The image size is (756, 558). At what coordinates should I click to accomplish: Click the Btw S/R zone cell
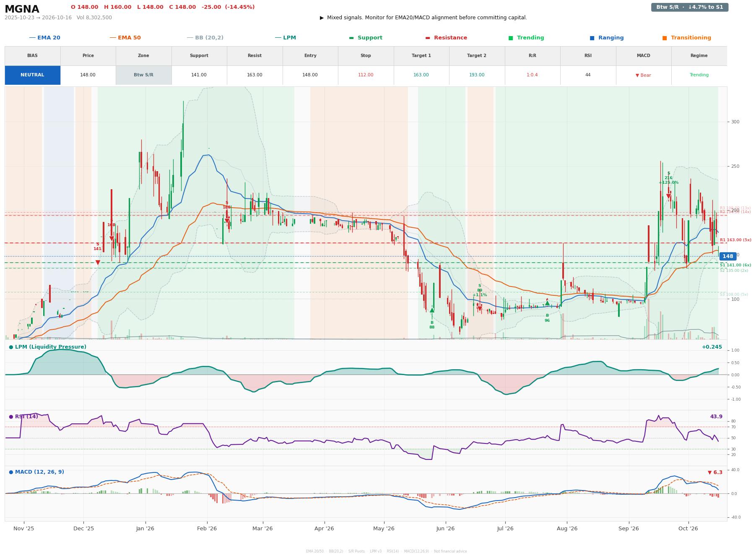[x=143, y=75]
